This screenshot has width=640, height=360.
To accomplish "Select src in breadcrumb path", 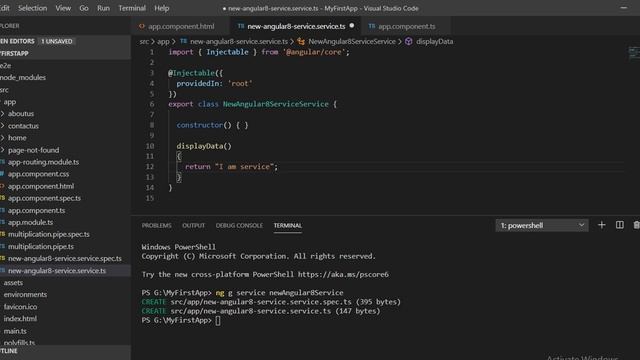I will [x=144, y=41].
